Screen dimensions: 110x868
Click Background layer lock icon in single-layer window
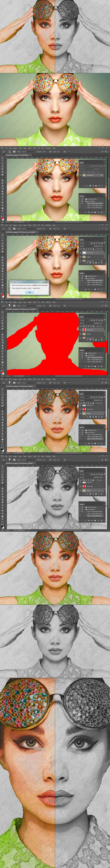pos(102,175)
